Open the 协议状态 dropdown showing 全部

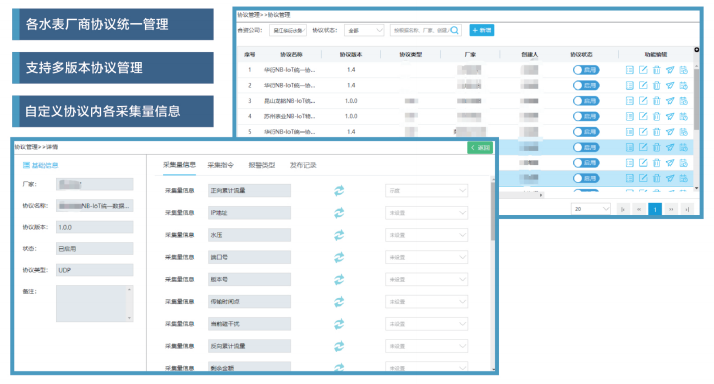click(x=364, y=31)
